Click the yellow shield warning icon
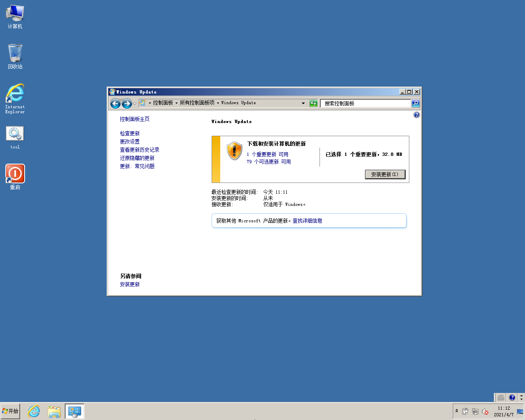This screenshot has height=420, width=525. [234, 151]
